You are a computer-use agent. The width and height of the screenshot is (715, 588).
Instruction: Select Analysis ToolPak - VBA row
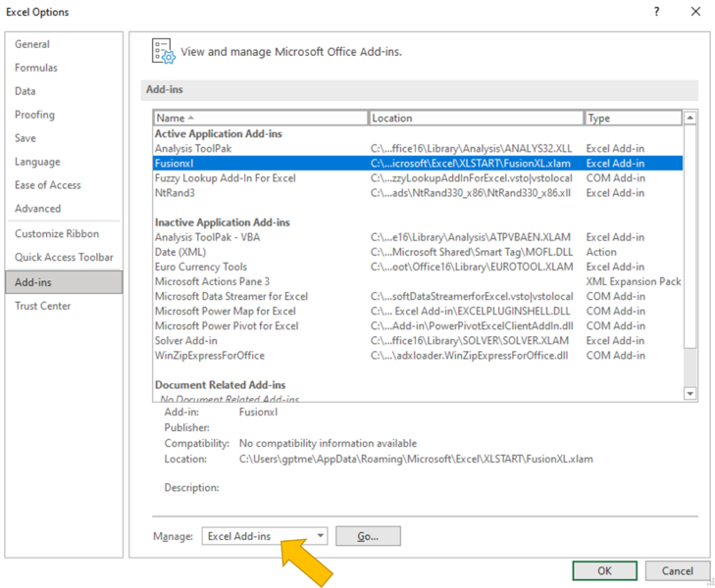click(418, 237)
